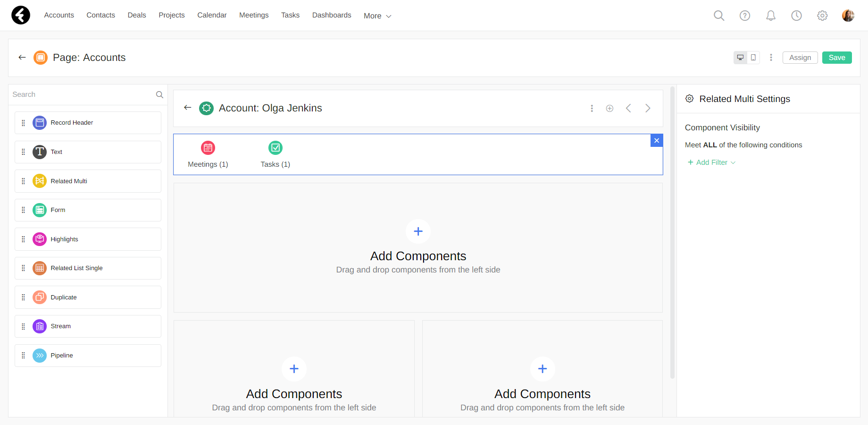Remove the Related Multi component with X
This screenshot has width=868, height=425.
tap(657, 141)
